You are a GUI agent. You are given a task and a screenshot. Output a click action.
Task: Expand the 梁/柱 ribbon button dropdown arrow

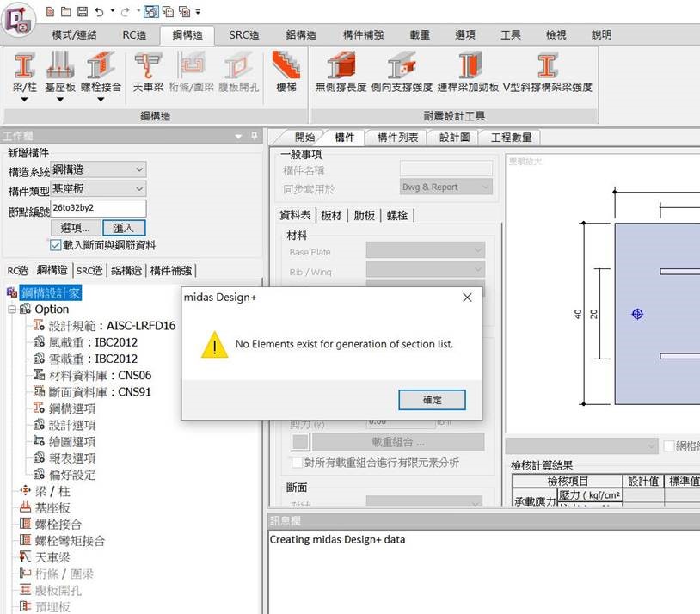tap(25, 100)
